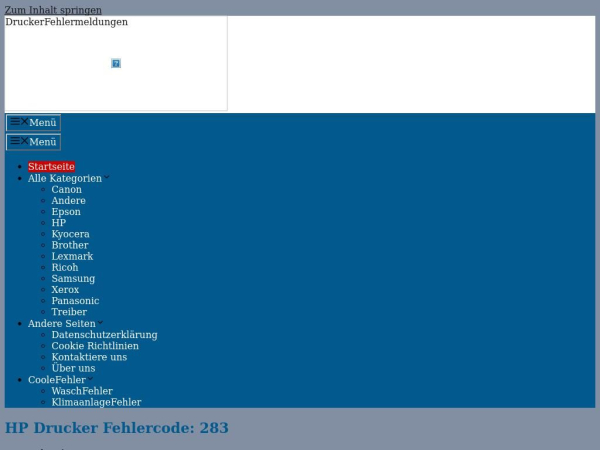This screenshot has width=600, height=450.
Task: Open Cookie Richtlinien page
Action: [x=95, y=346]
